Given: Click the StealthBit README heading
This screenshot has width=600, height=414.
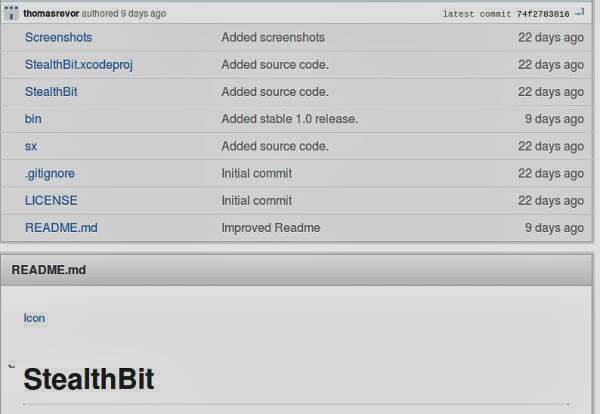Looking at the screenshot, I should point(88,380).
